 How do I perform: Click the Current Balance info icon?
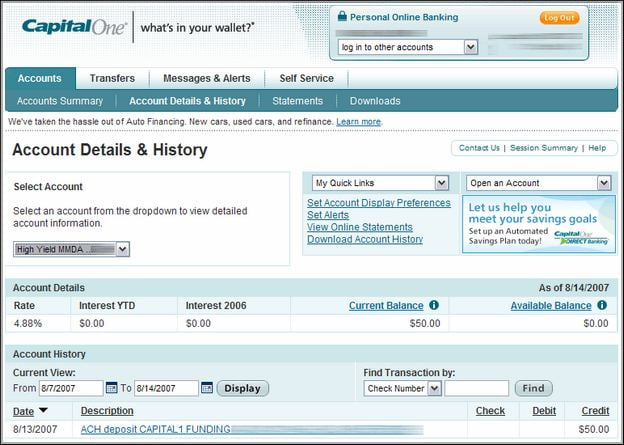[434, 305]
